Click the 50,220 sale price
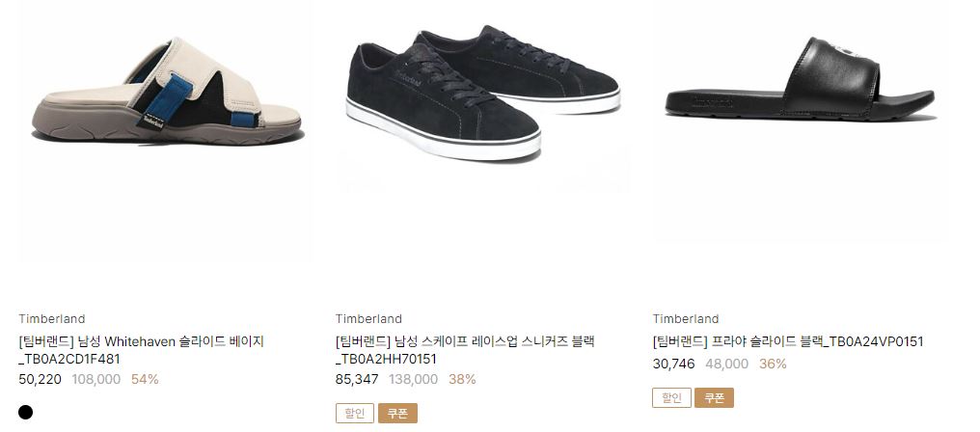 40,379
